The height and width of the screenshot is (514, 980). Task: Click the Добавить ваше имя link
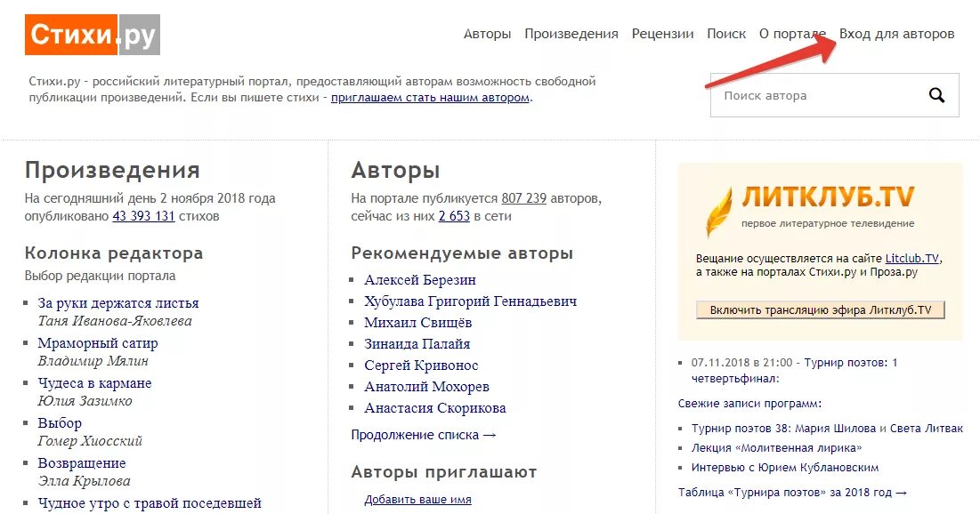pos(417,500)
